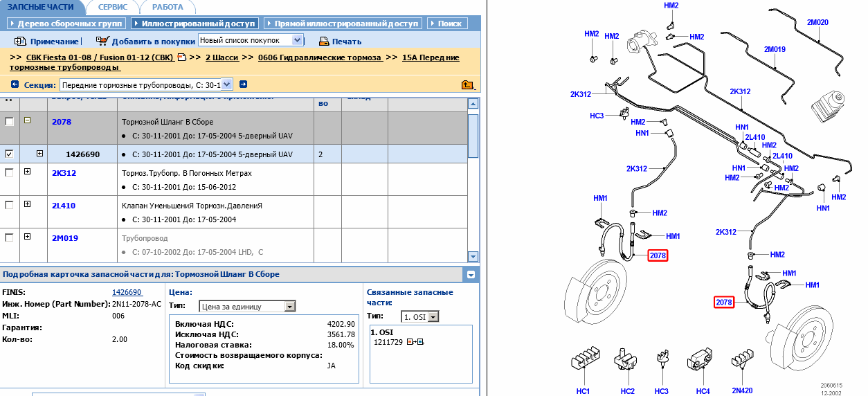
Task: Go to previous section with left arrow icon
Action: tap(16, 85)
